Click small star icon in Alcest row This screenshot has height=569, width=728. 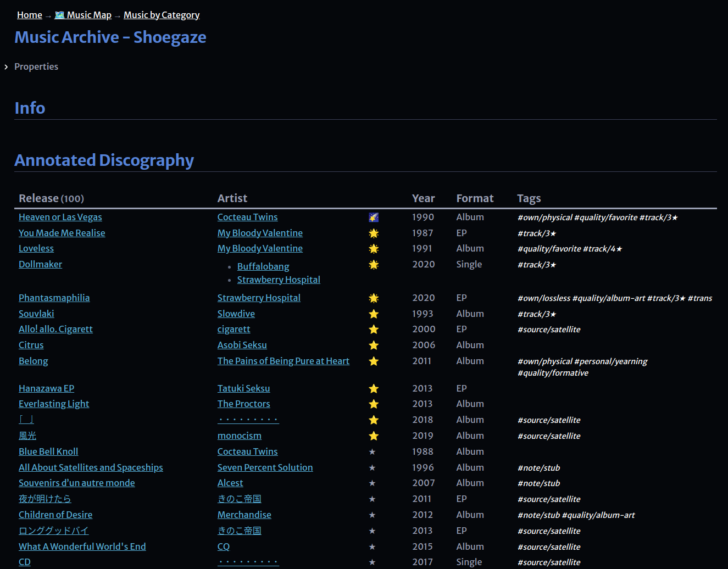coord(372,483)
